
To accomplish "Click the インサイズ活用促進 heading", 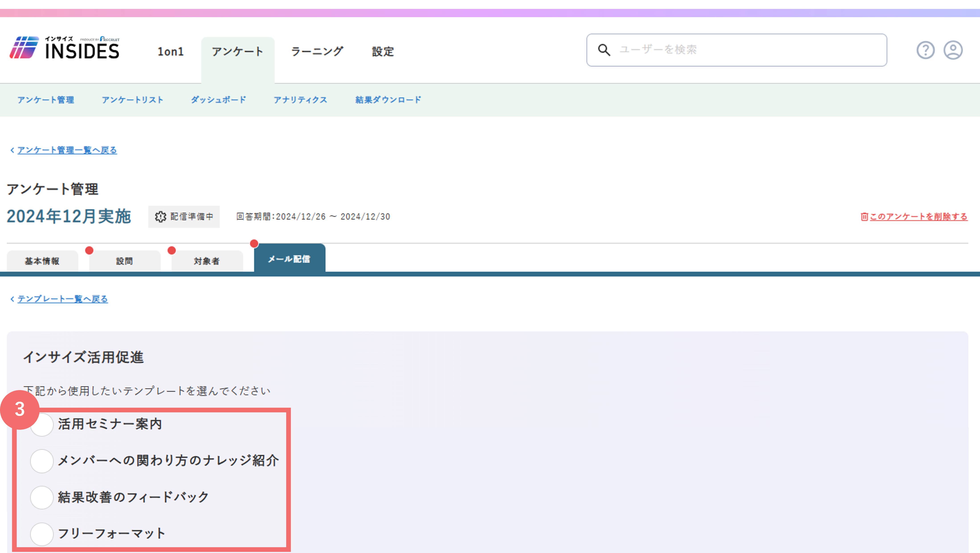I will click(83, 357).
